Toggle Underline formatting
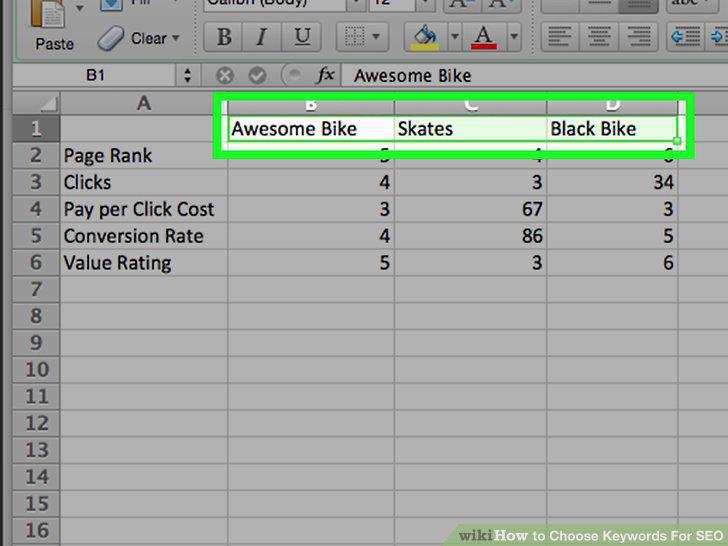 pyautogui.click(x=302, y=36)
